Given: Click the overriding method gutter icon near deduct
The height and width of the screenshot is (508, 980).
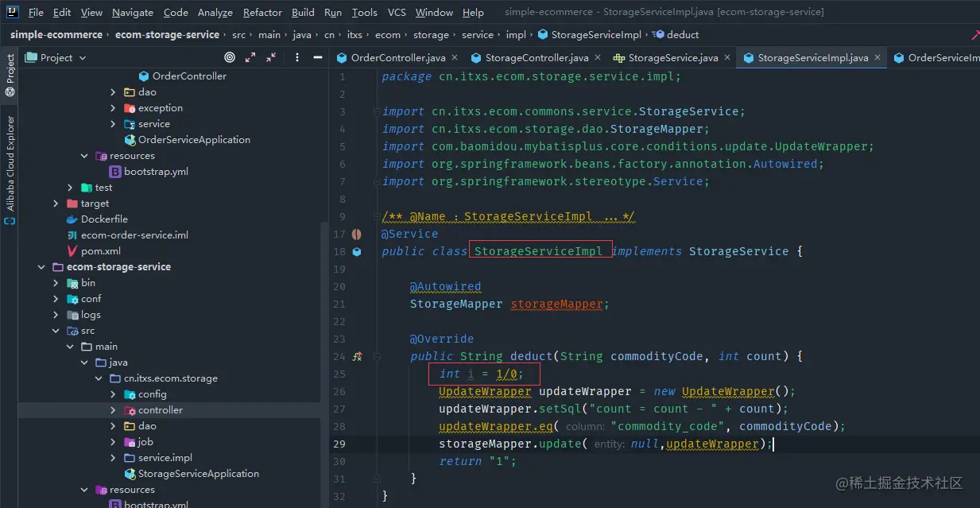Looking at the screenshot, I should click(x=356, y=356).
